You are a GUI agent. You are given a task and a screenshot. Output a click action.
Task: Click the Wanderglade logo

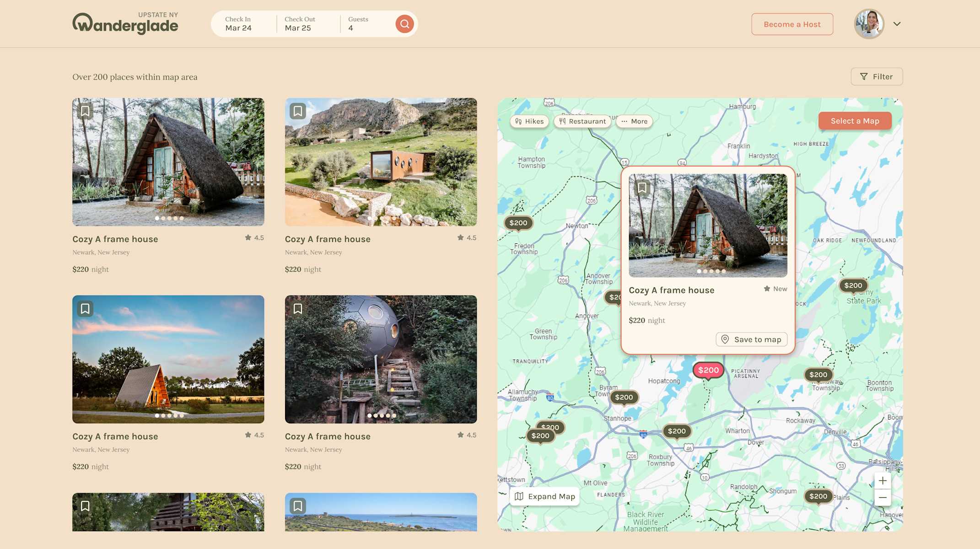click(125, 24)
